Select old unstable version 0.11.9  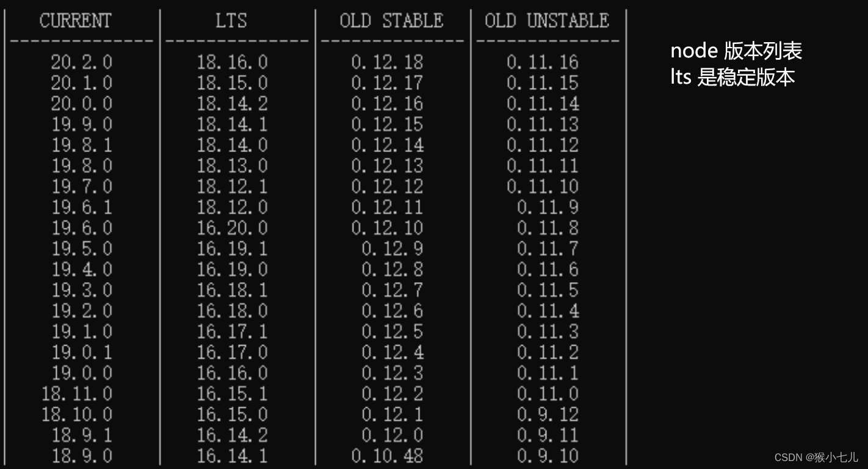click(x=548, y=207)
